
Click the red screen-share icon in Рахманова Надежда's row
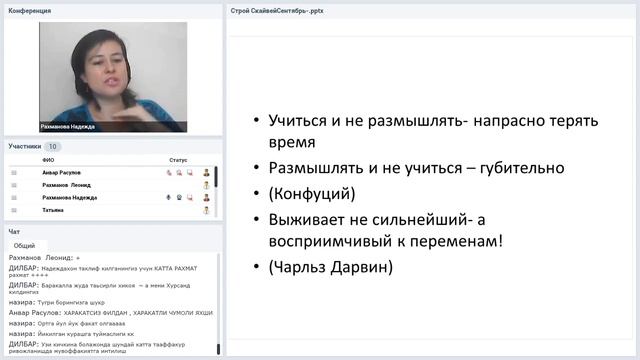coord(190,198)
